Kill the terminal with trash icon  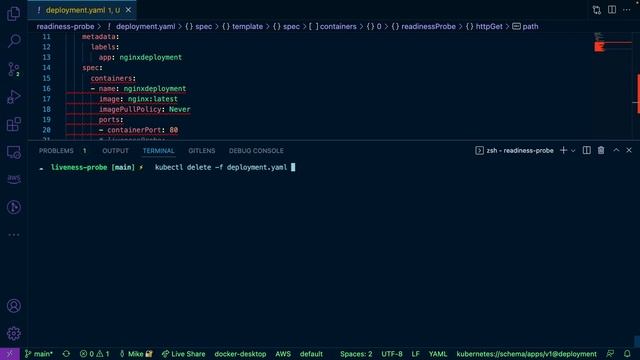coord(601,151)
